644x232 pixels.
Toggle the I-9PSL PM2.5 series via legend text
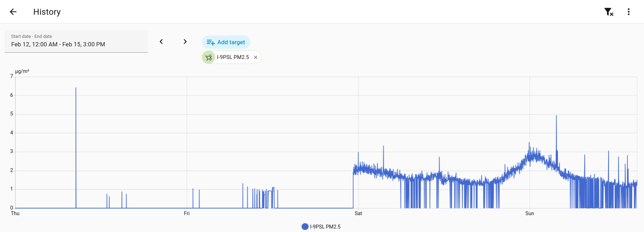click(x=325, y=227)
